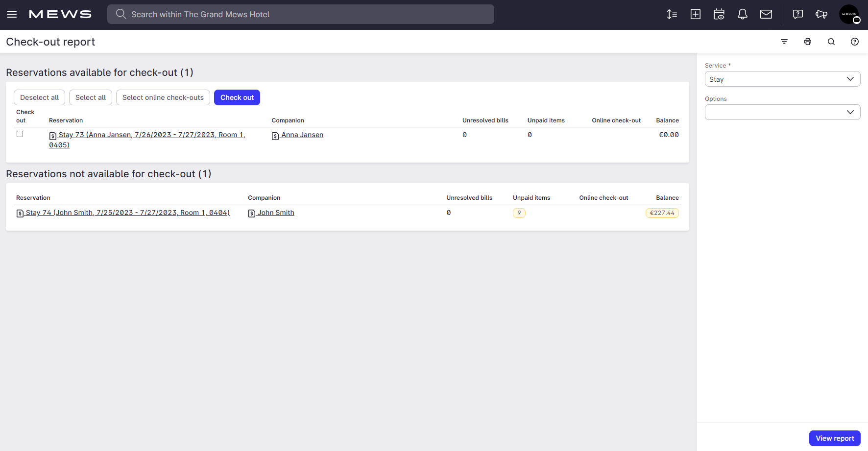Screen dimensions: 868x451
Task: Tick the check-out checkbox for Stay 73
Action: pyautogui.click(x=20, y=134)
